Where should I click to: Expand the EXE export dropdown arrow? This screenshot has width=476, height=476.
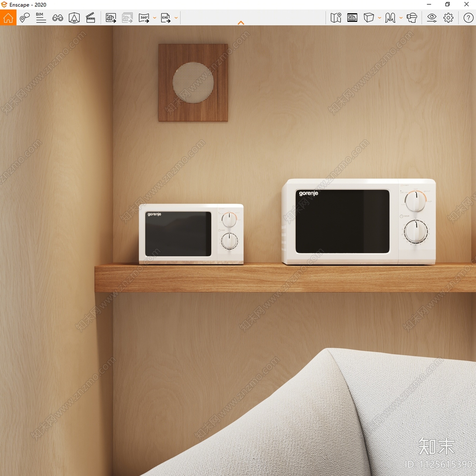coord(176,18)
